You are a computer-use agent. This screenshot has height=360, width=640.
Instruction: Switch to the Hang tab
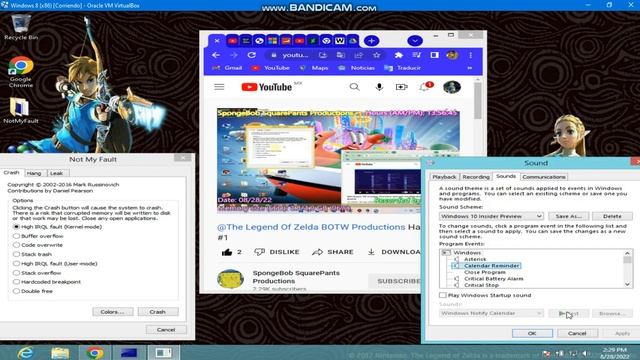click(x=34, y=173)
